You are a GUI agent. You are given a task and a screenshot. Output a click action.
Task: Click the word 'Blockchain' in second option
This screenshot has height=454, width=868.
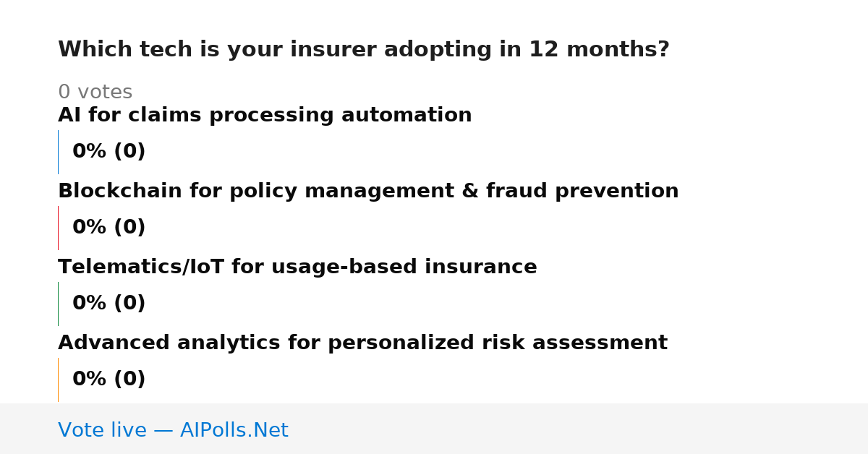(120, 192)
